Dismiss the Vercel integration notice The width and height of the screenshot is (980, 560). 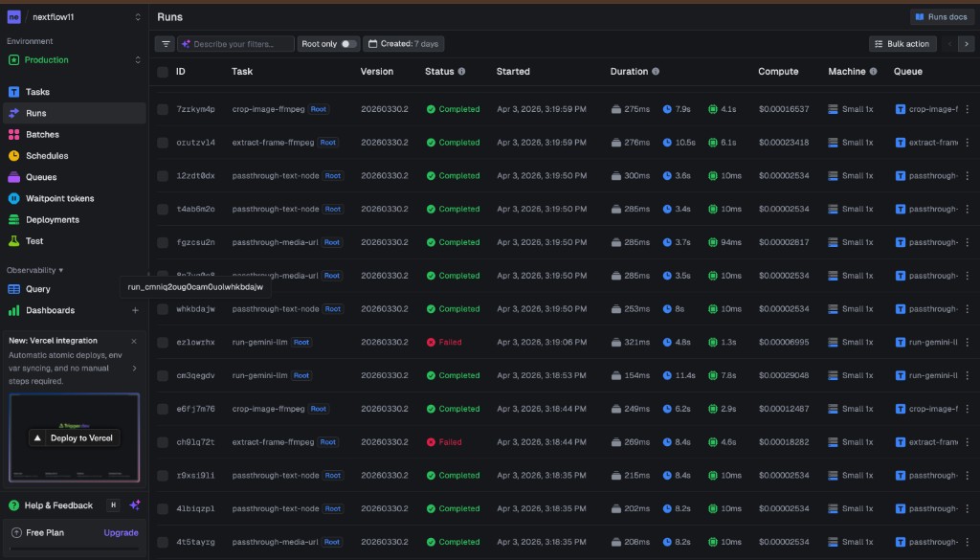click(134, 341)
